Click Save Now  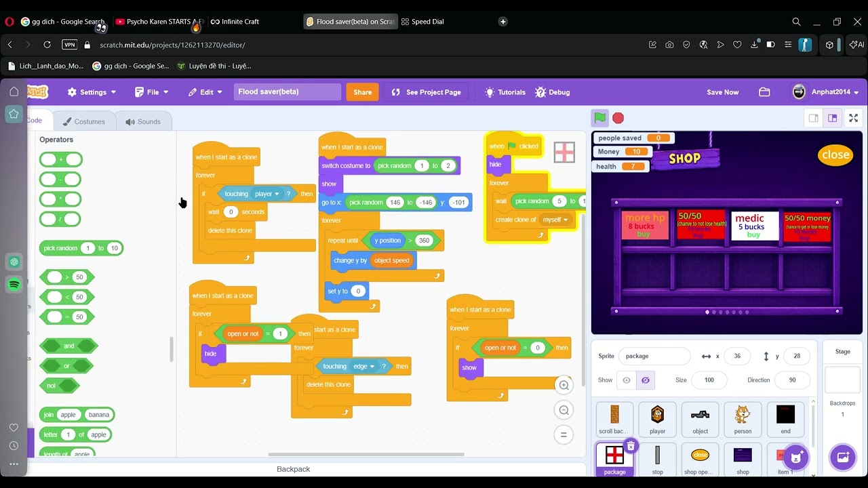723,92
